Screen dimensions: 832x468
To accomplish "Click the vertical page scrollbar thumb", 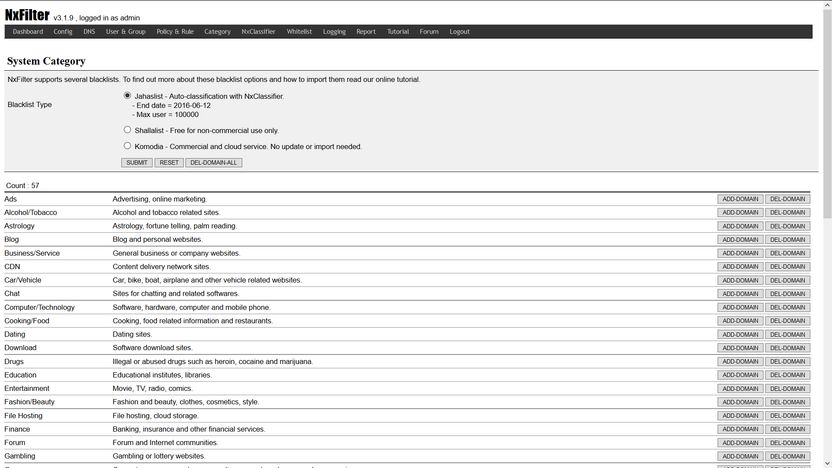I will click(x=827, y=114).
